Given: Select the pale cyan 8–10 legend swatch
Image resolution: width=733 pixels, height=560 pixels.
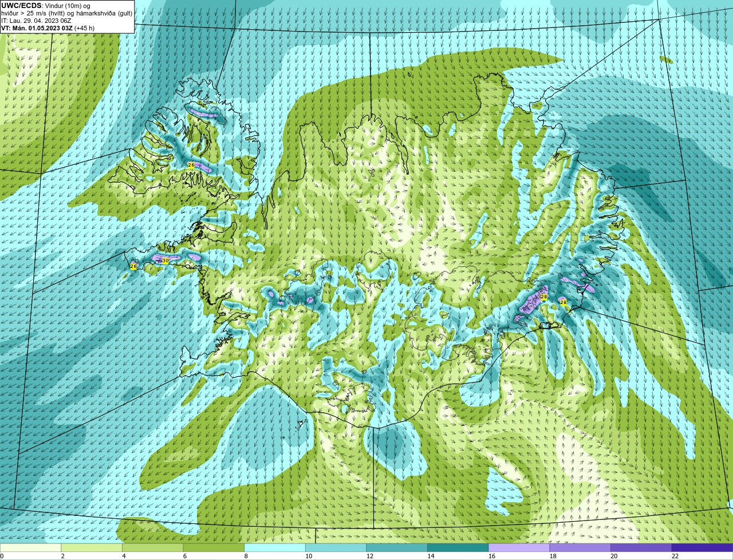Looking at the screenshot, I should [x=275, y=547].
